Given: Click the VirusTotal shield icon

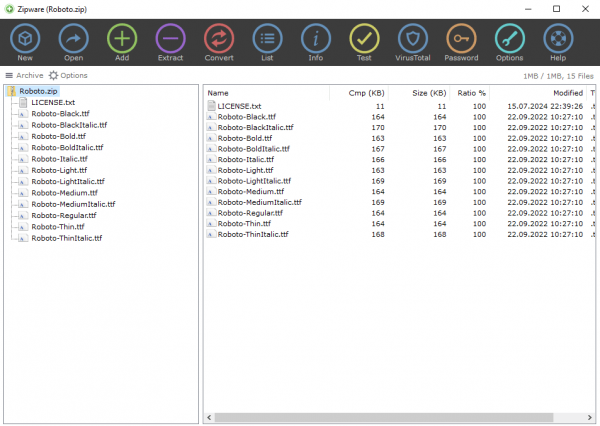Looking at the screenshot, I should click(x=413, y=39).
